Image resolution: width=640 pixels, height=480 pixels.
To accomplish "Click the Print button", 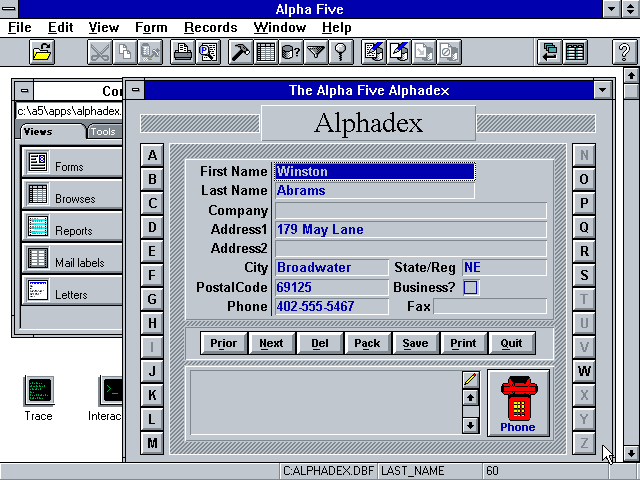I will click(464, 343).
